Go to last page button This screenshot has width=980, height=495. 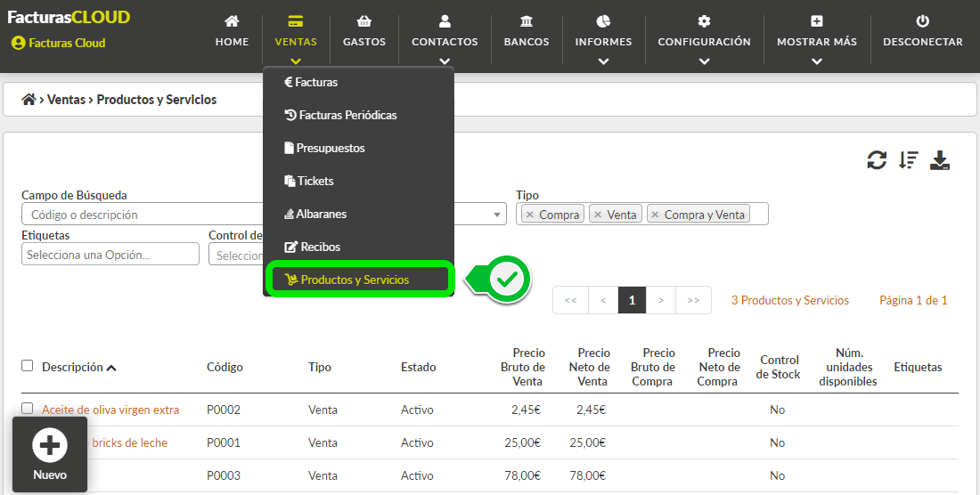[x=693, y=300]
